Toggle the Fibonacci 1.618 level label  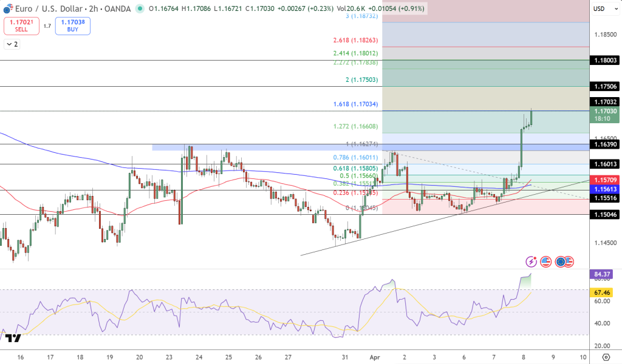[x=357, y=104]
